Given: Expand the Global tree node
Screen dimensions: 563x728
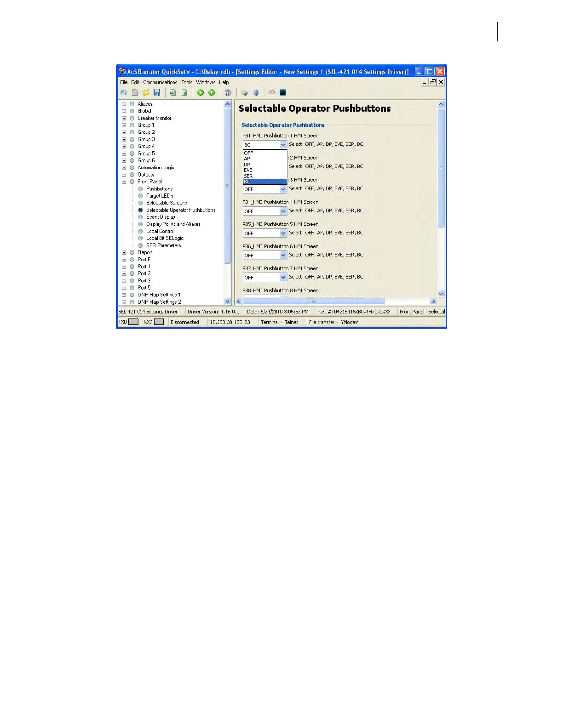Looking at the screenshot, I should (x=124, y=111).
